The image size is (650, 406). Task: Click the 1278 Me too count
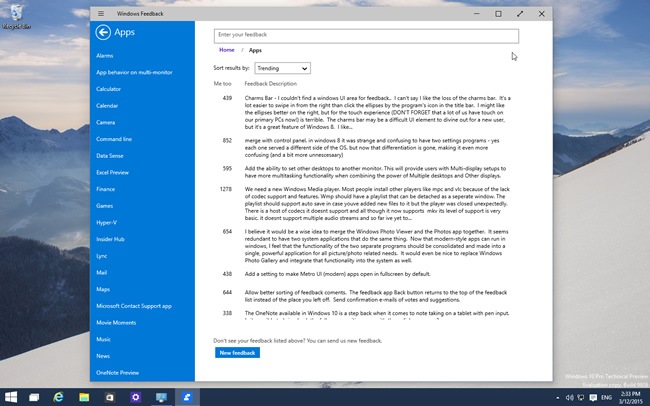[226, 189]
